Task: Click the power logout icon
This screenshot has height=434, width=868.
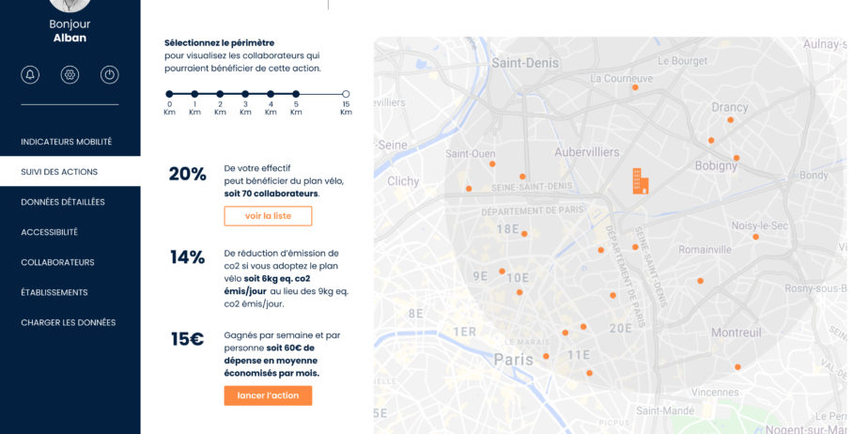Action: point(109,75)
